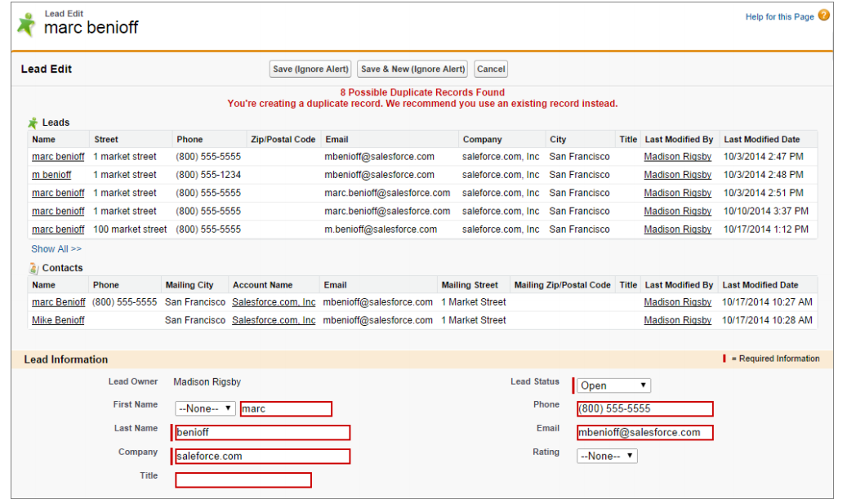Show all duplicate leads

tap(56, 249)
